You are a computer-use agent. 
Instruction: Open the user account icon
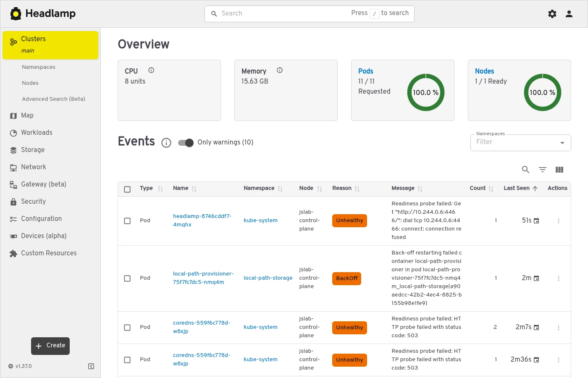569,14
